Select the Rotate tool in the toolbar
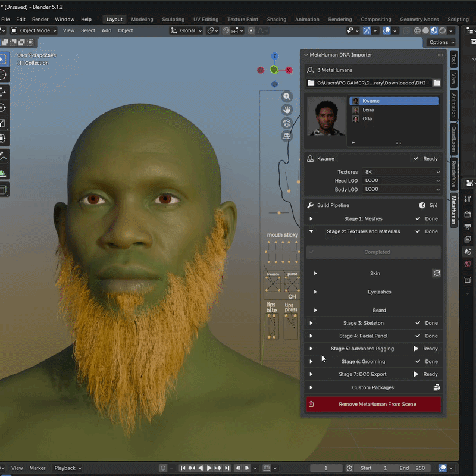The height and width of the screenshot is (476, 476). 3,108
